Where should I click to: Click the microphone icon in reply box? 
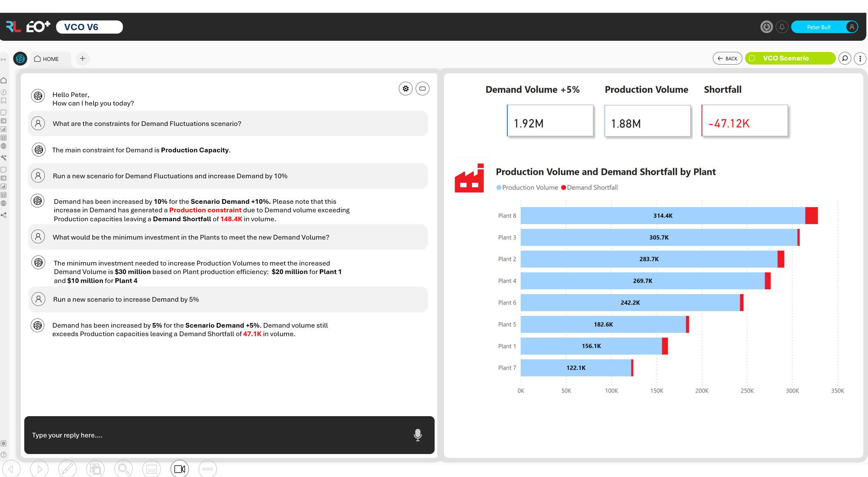pyautogui.click(x=418, y=434)
